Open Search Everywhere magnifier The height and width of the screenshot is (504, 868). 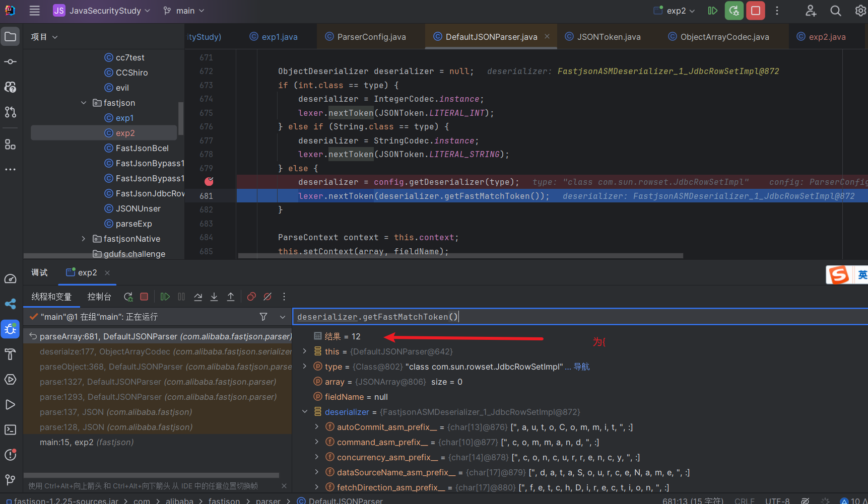[x=836, y=11]
